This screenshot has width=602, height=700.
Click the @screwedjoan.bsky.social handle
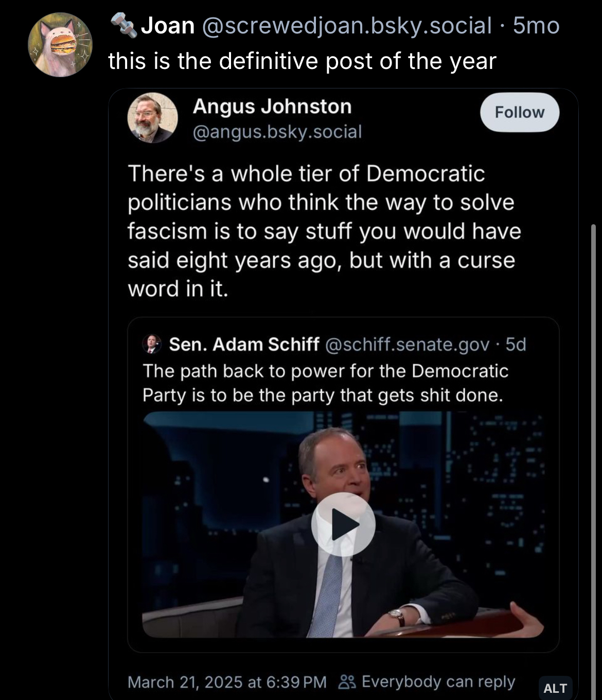click(347, 26)
